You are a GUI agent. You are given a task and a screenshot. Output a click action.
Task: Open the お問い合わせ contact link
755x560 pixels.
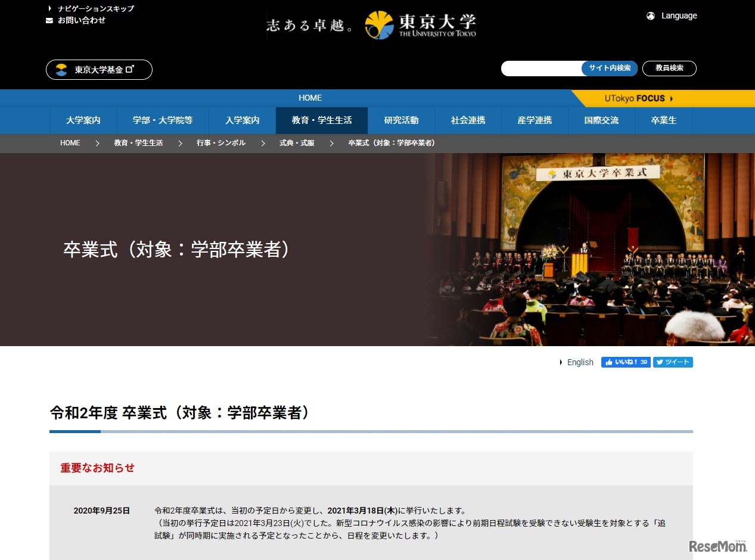tap(82, 20)
